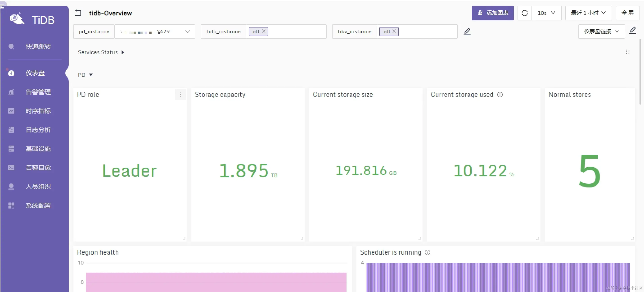Go to 日志分析 in the sidebar
The image size is (644, 292).
coord(38,130)
